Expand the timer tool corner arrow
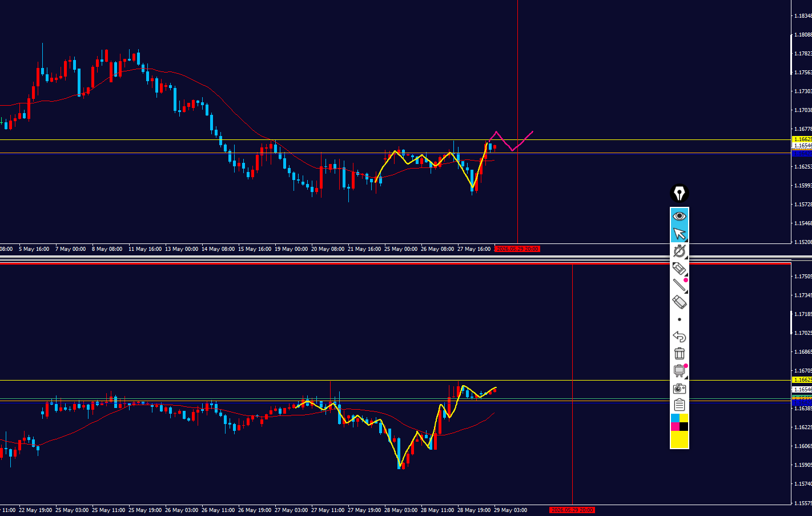812x516 pixels. click(686, 257)
